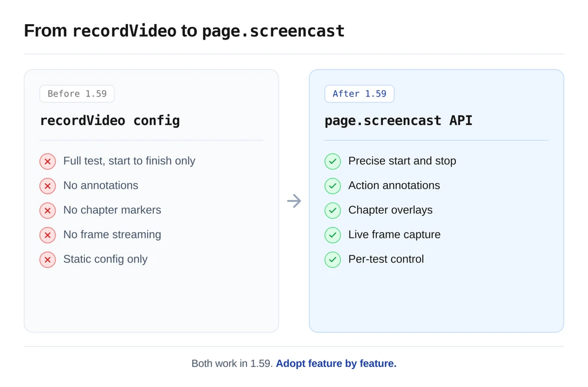Screen dimensions: 588x387
Task: Click the 'Static config only' text
Action: pyautogui.click(x=105, y=259)
